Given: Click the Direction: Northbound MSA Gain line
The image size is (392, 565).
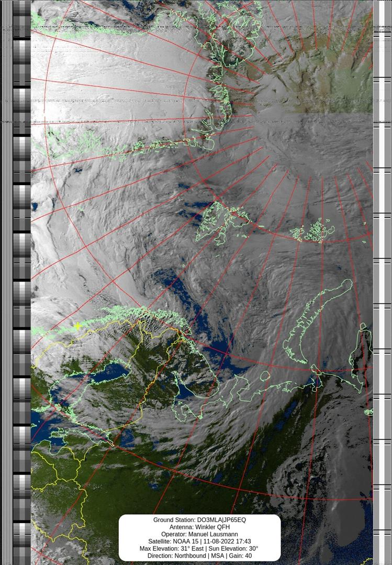Looking at the screenshot, I should click(x=199, y=556).
